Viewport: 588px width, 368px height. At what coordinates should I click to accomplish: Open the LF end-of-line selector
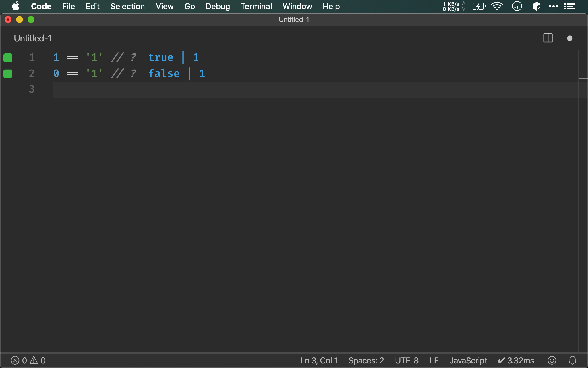pyautogui.click(x=434, y=360)
